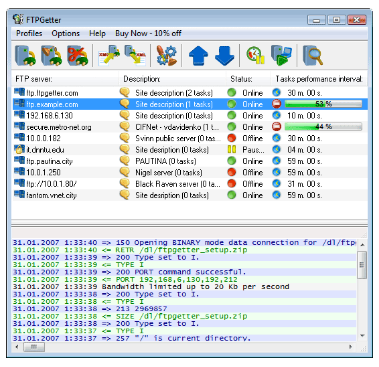This screenshot has width=379, height=367.
Task: Click the Buy Now - 10% off link
Action: point(148,33)
